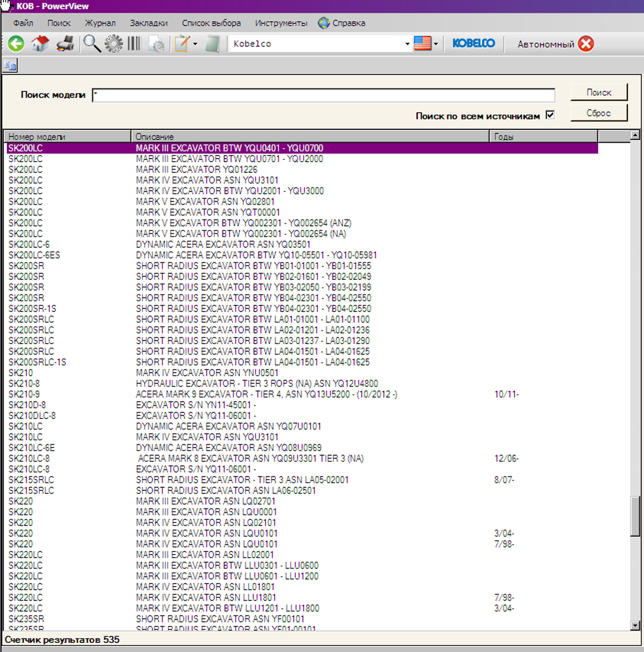Viewport: 644px width, 652px height.
Task: Click the red offline status icon
Action: 586,44
